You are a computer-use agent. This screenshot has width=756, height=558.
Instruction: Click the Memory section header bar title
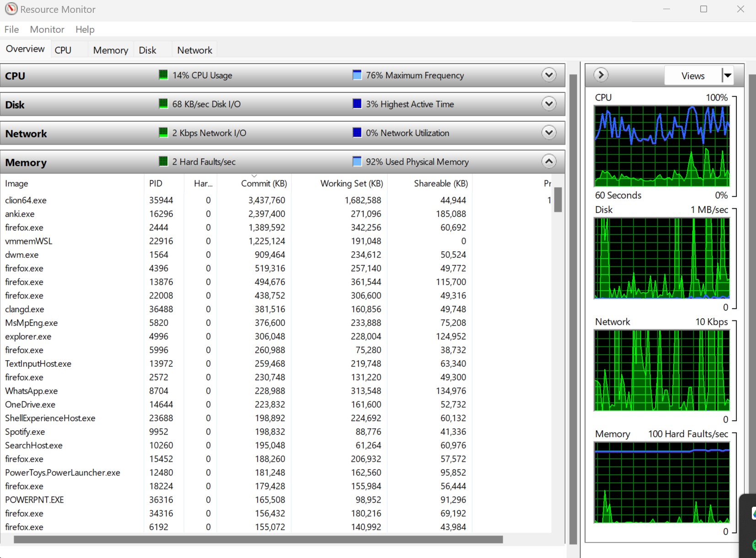[26, 163]
